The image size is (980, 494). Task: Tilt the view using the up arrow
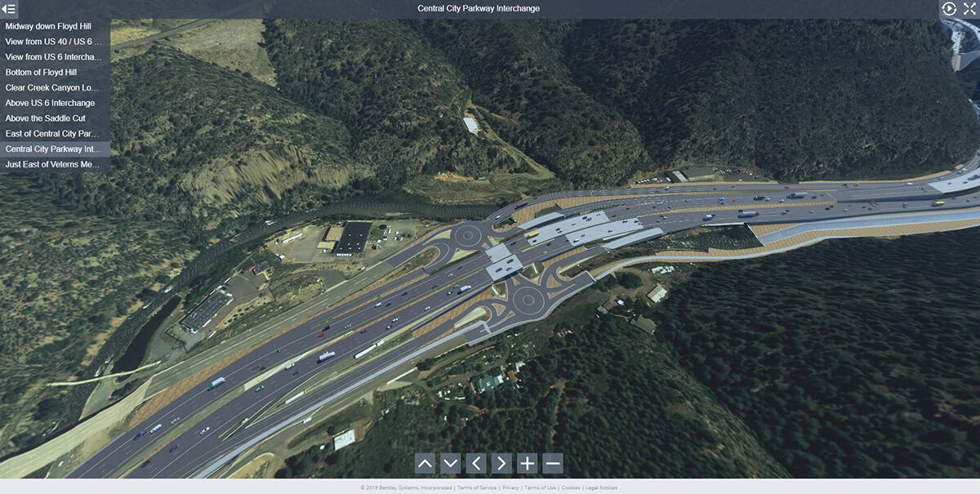pyautogui.click(x=425, y=464)
